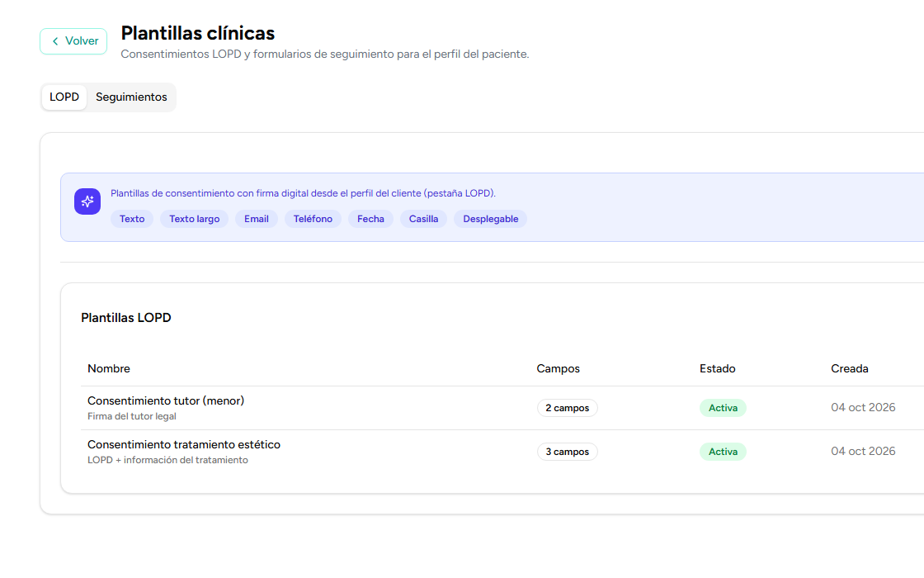924x578 pixels.
Task: Click the Volver back button
Action: pyautogui.click(x=73, y=41)
